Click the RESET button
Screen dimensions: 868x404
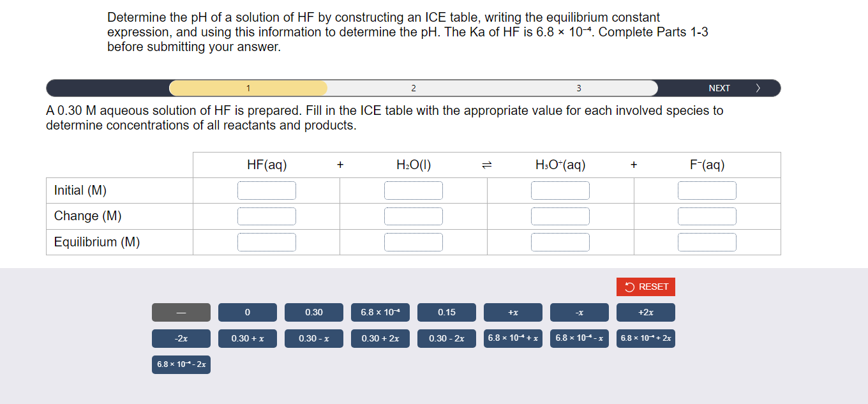coord(646,287)
